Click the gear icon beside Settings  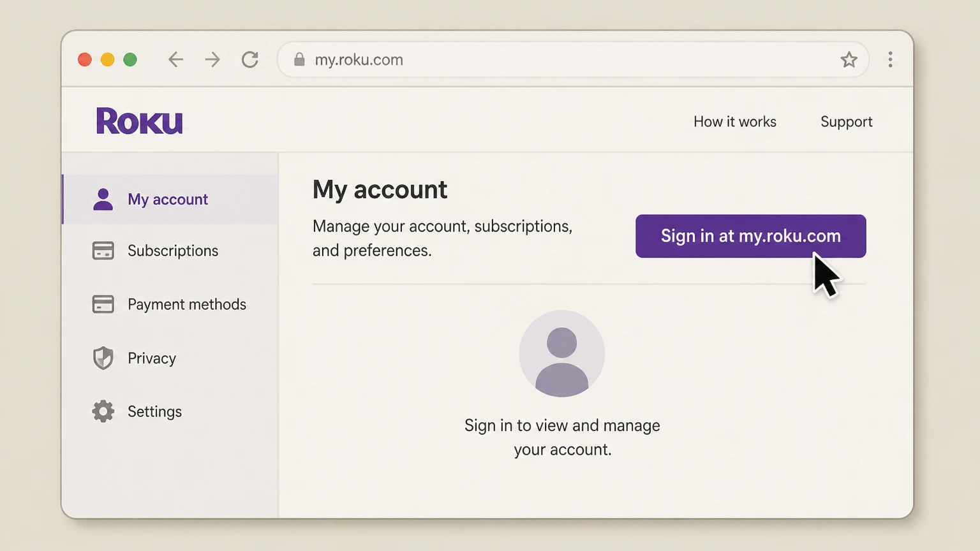pos(103,411)
